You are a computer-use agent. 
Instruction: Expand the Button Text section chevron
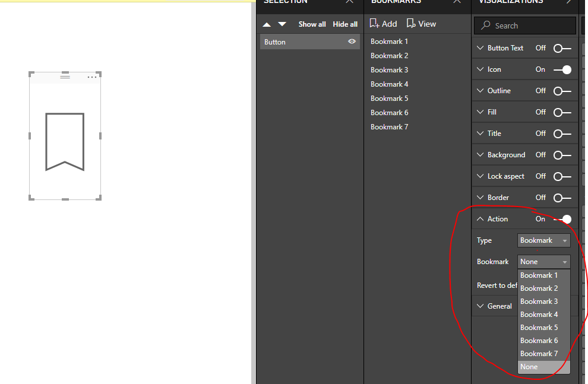480,48
